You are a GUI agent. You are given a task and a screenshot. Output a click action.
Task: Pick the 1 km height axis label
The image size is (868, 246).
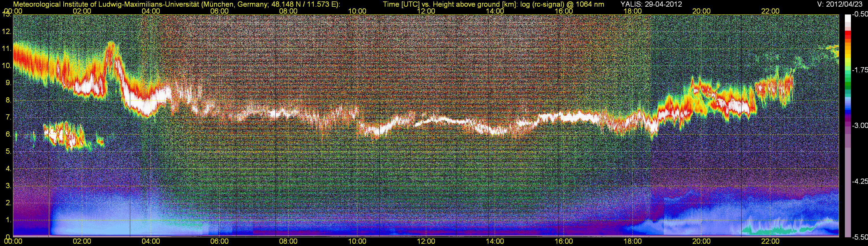point(8,220)
